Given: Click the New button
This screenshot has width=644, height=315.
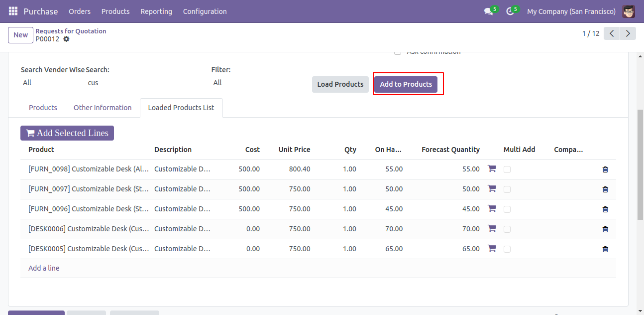Looking at the screenshot, I should [21, 35].
